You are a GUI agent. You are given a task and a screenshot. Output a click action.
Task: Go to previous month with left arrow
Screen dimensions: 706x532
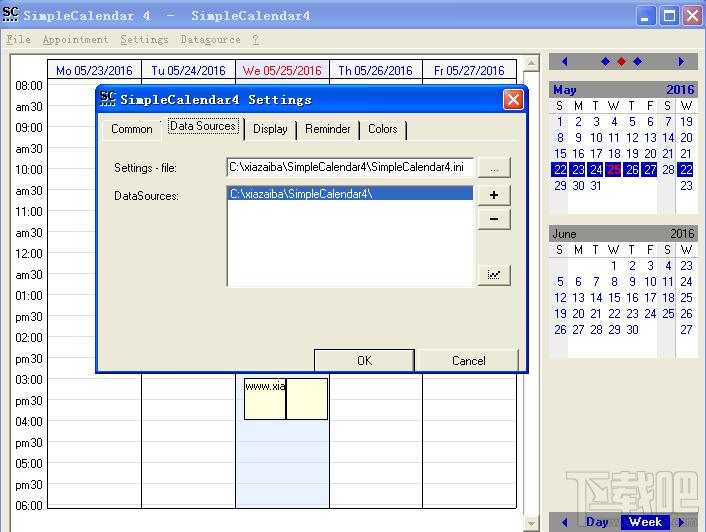tap(565, 61)
